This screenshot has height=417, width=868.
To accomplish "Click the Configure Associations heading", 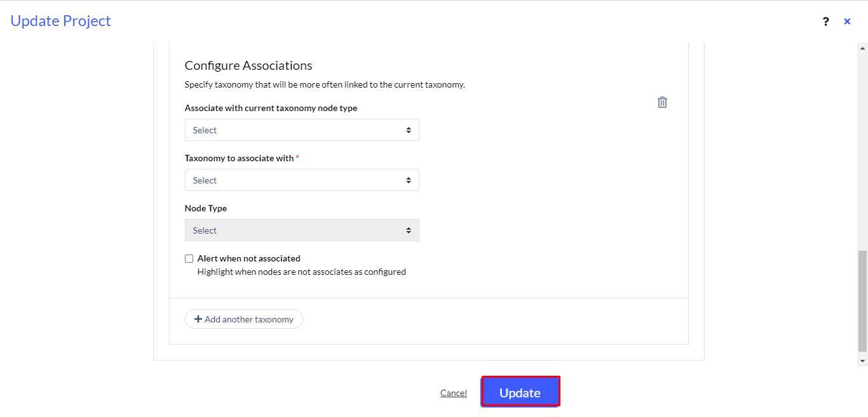I will [248, 65].
